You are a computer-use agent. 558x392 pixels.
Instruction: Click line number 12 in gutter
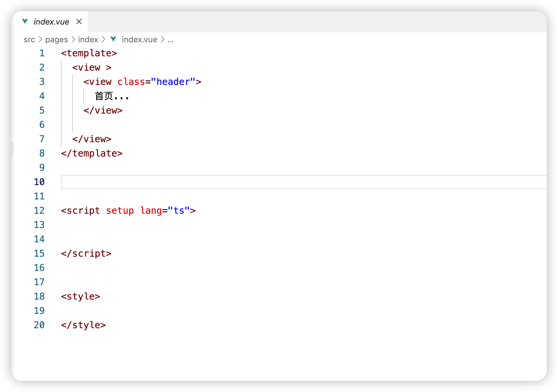click(x=39, y=211)
